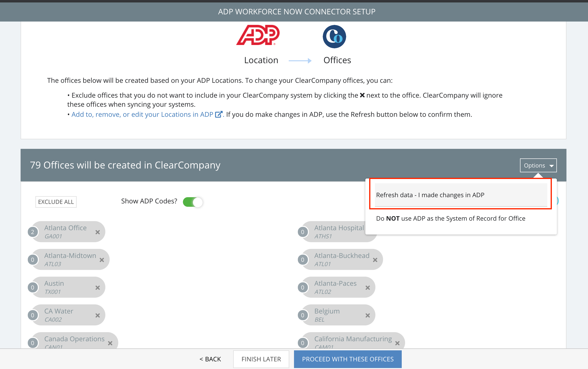This screenshot has width=588, height=369.
Task: Click the count badge on Canada Operations
Action: point(33,343)
